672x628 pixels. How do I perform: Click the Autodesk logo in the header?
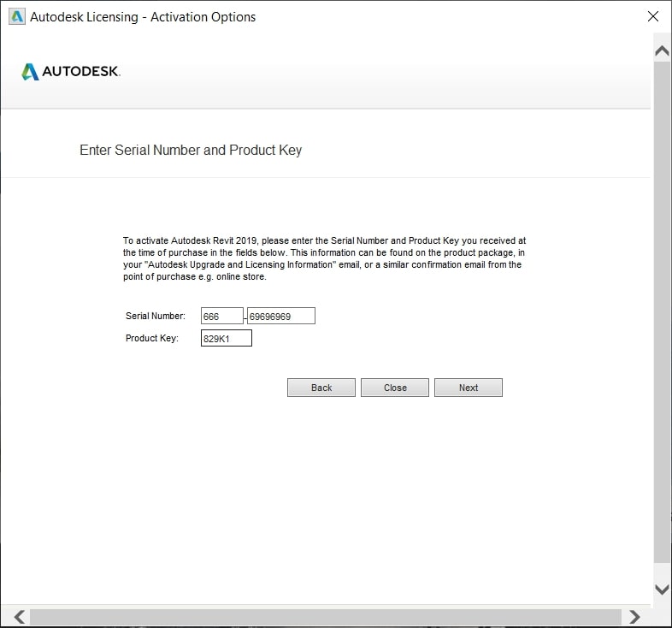point(71,72)
